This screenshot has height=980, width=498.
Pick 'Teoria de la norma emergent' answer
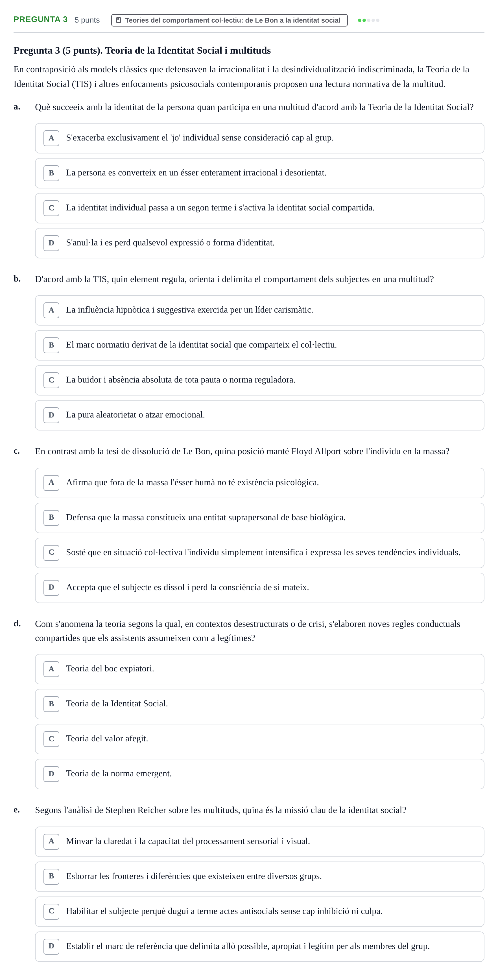click(259, 774)
